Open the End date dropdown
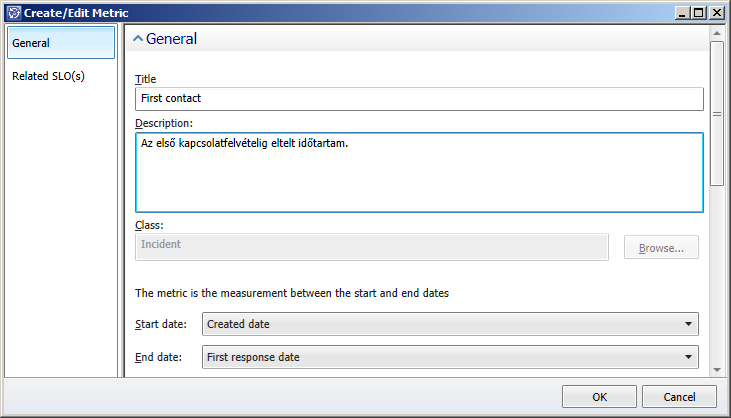Screen dimensions: 731x418 pyautogui.click(x=450, y=357)
